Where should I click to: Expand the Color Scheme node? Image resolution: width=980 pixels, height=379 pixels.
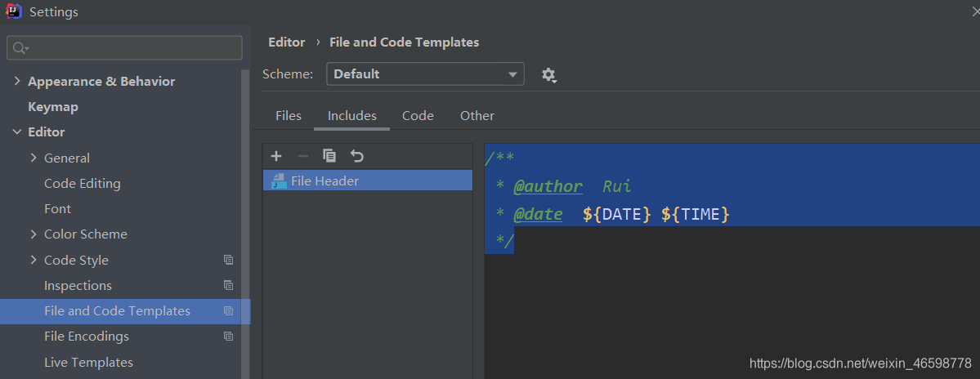(34, 234)
